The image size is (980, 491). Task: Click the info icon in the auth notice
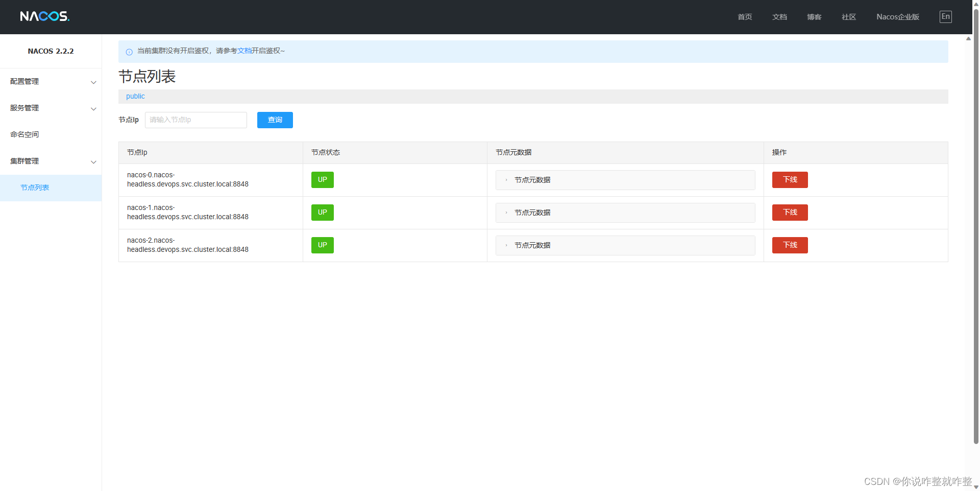129,52
